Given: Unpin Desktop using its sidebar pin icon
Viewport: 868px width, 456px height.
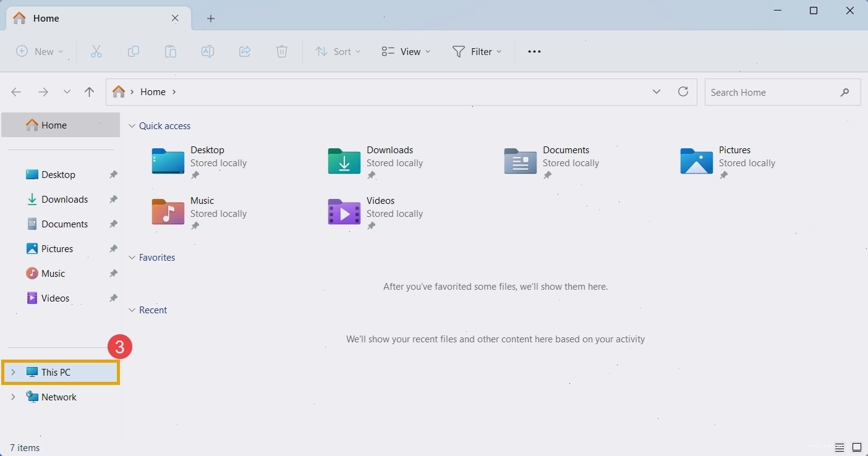Looking at the screenshot, I should coord(113,175).
